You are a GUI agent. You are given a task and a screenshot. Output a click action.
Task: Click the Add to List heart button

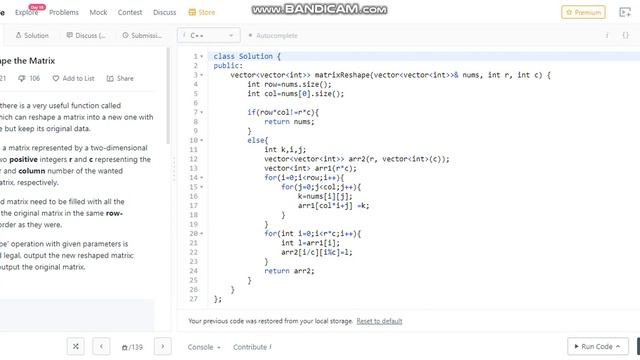click(x=73, y=78)
